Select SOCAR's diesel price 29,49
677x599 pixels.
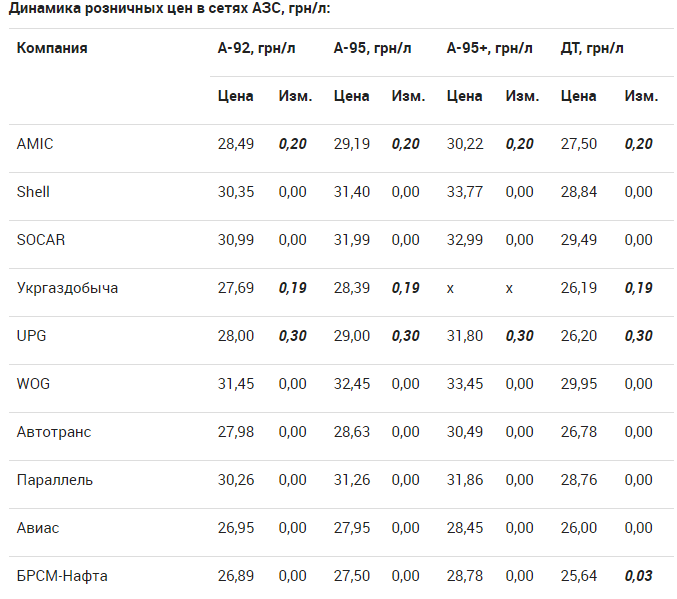579,240
